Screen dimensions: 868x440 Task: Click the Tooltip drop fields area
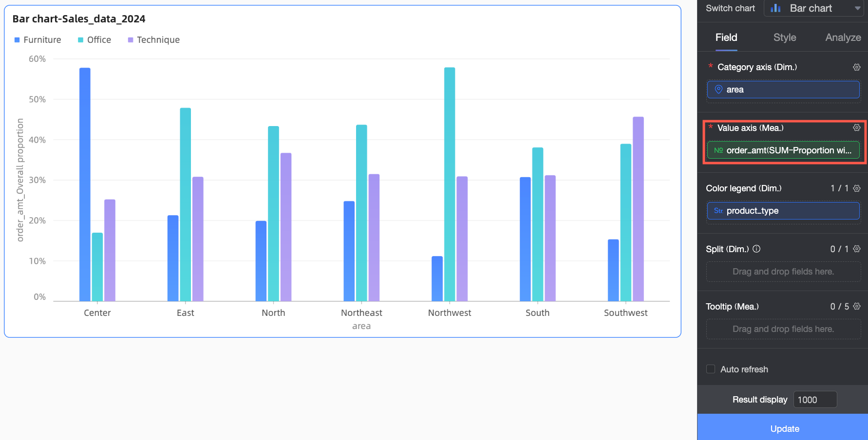tap(783, 329)
